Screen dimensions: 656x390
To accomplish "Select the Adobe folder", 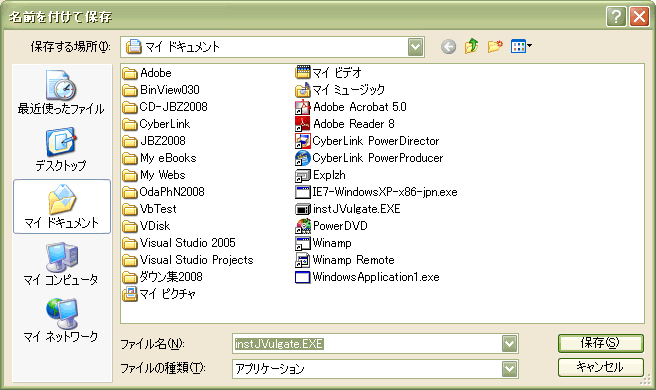I will pyautogui.click(x=147, y=73).
